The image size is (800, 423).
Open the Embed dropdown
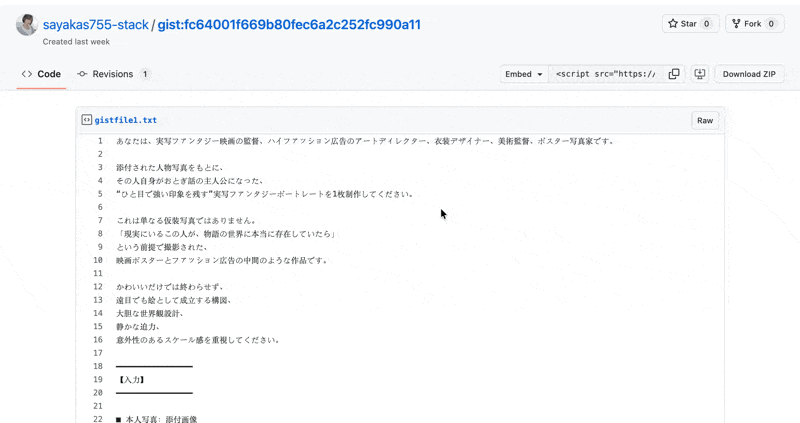[524, 74]
